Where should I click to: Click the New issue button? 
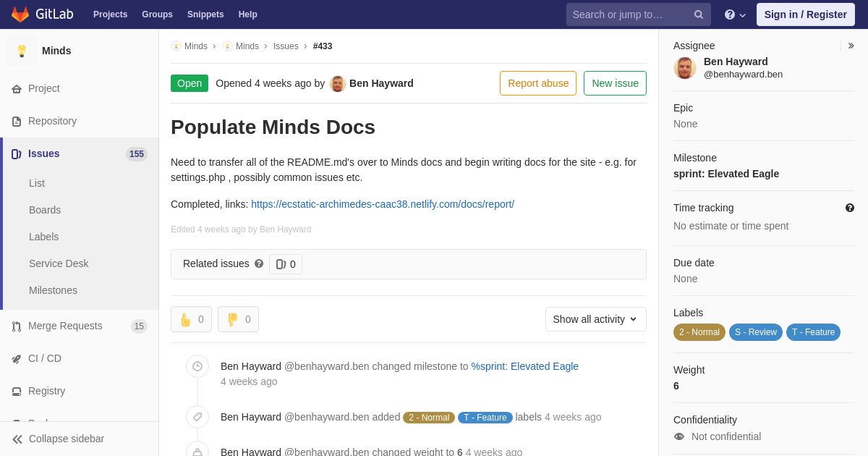pos(615,83)
